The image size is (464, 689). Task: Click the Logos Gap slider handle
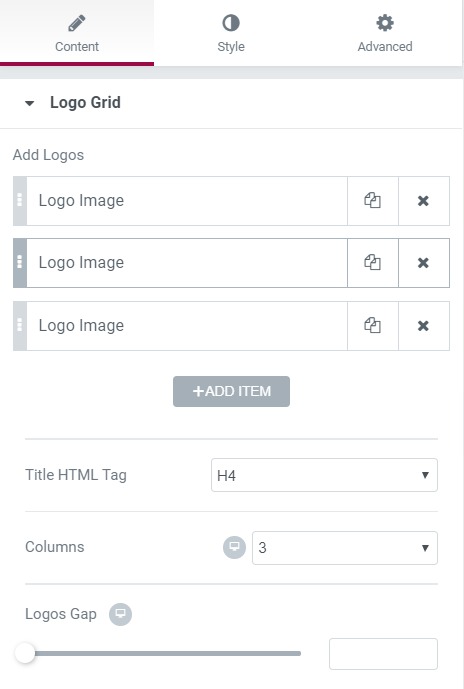(x=25, y=653)
